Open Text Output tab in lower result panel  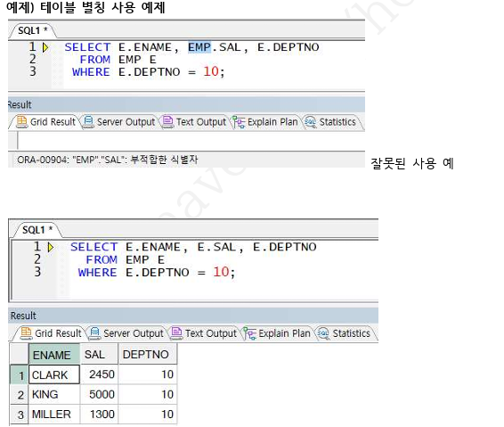point(204,333)
